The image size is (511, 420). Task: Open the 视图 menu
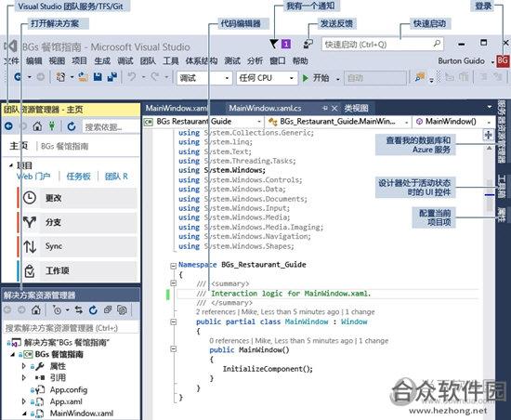point(57,60)
